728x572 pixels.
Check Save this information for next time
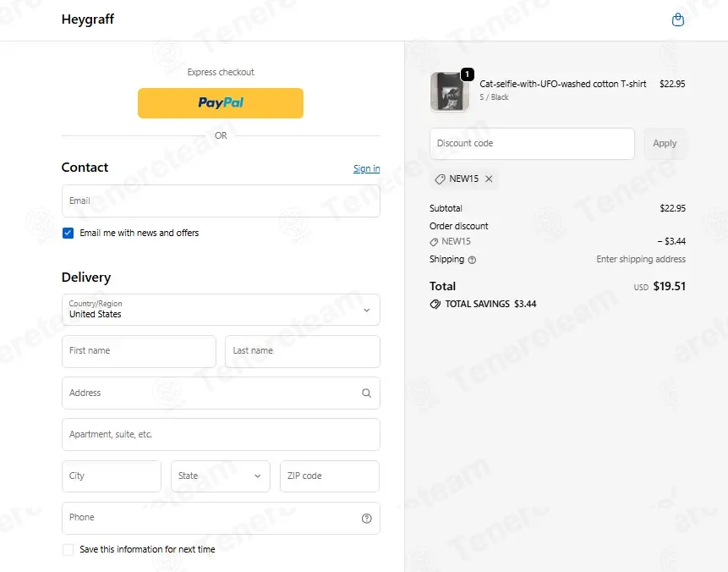68,550
